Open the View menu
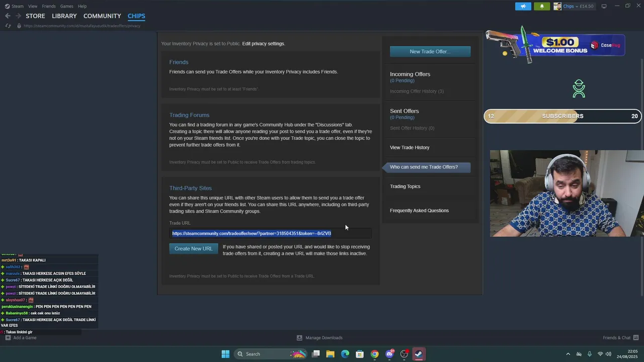The height and width of the screenshot is (362, 644). (33, 6)
